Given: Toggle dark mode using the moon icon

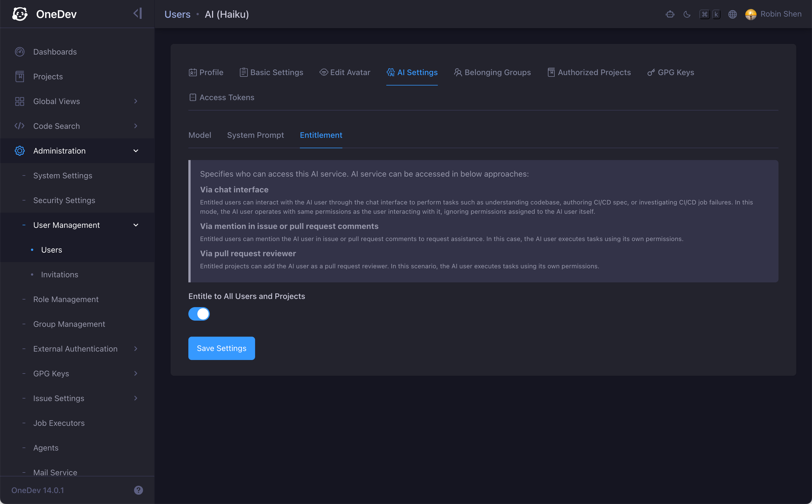Looking at the screenshot, I should point(687,14).
